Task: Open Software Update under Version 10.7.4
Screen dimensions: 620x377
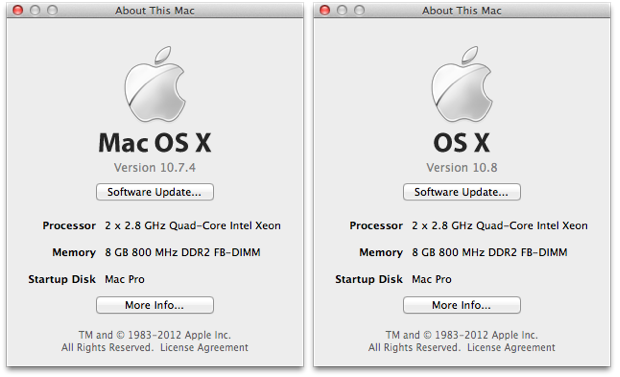Action: click(x=155, y=192)
